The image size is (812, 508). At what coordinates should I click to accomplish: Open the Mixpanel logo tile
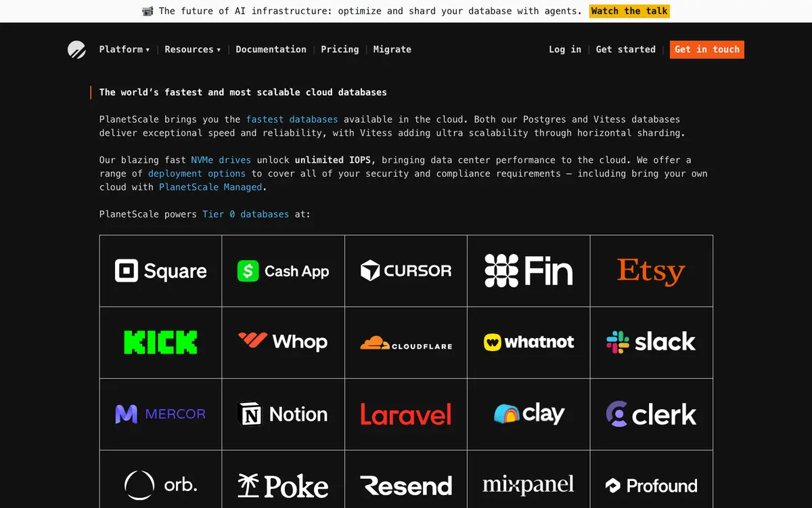(x=528, y=480)
